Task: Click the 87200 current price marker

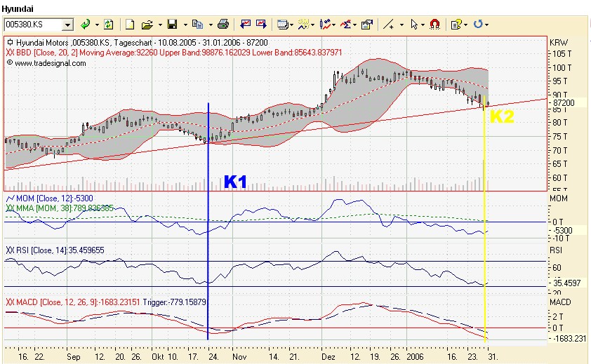Action: [x=563, y=102]
